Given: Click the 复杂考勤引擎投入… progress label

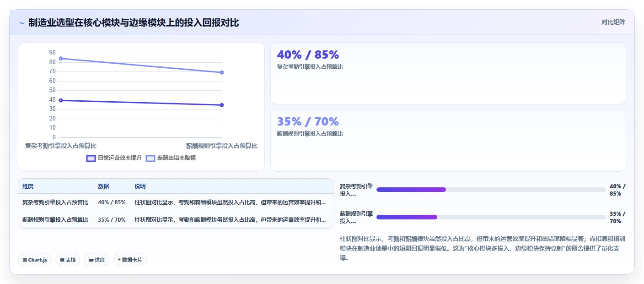Looking at the screenshot, I should tap(356, 190).
